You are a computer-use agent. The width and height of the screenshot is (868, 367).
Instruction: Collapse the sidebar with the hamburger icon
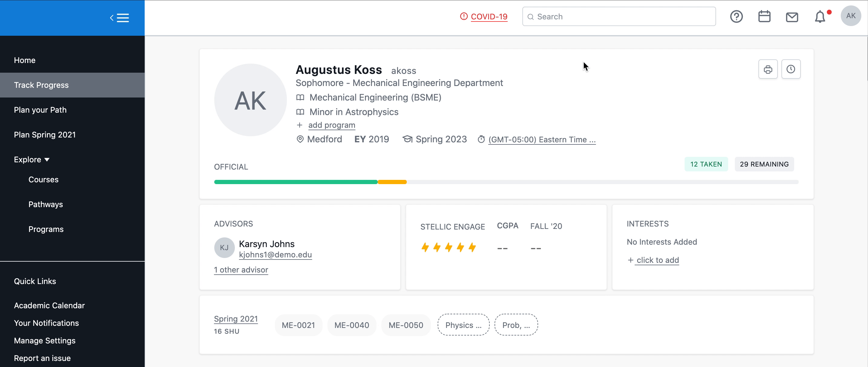point(119,18)
